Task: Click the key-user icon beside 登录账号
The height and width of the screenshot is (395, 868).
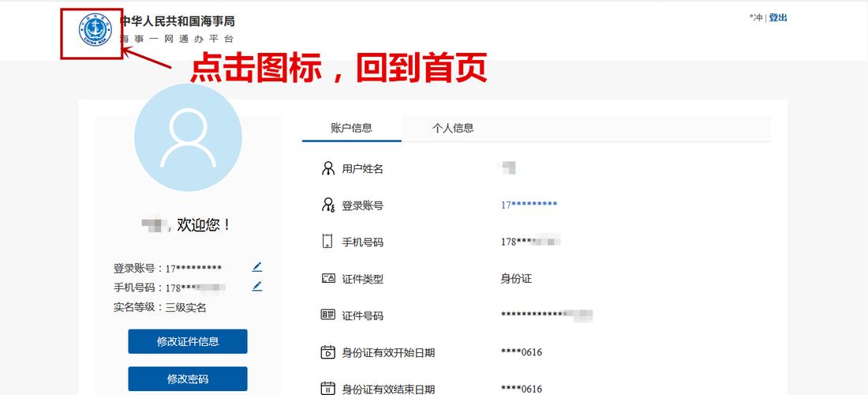Action: [x=328, y=205]
